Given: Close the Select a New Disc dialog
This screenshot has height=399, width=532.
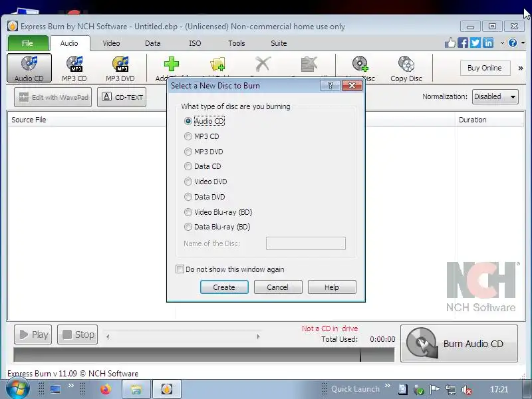Looking at the screenshot, I should (352, 86).
